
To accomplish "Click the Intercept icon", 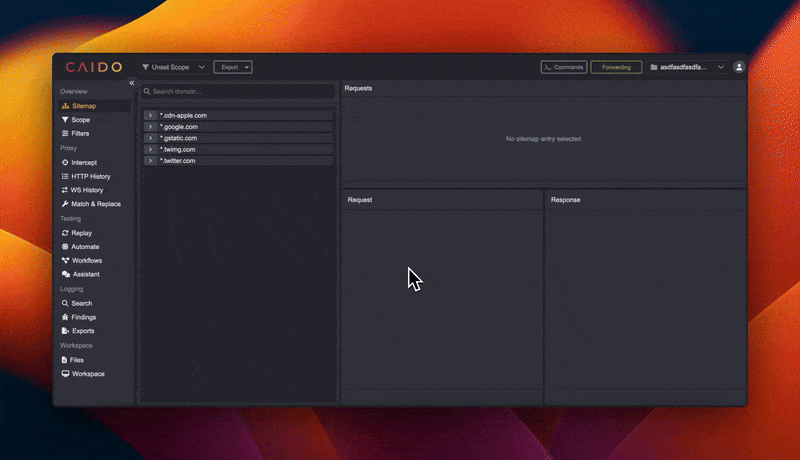I will click(65, 163).
